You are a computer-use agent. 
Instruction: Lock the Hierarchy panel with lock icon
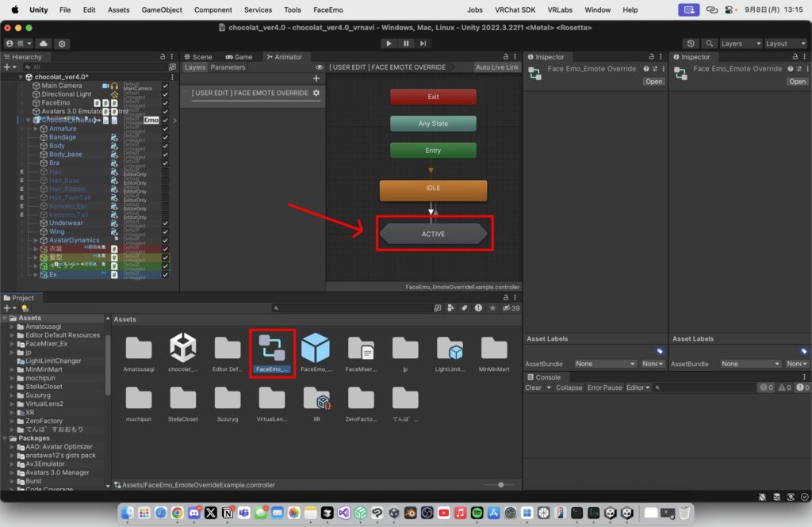[x=163, y=57]
